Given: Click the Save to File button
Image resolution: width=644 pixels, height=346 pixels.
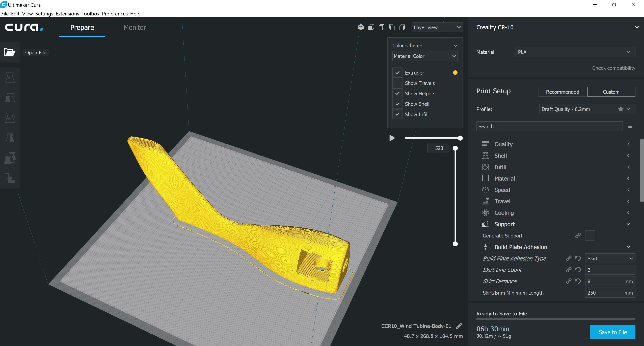Looking at the screenshot, I should click(x=612, y=332).
